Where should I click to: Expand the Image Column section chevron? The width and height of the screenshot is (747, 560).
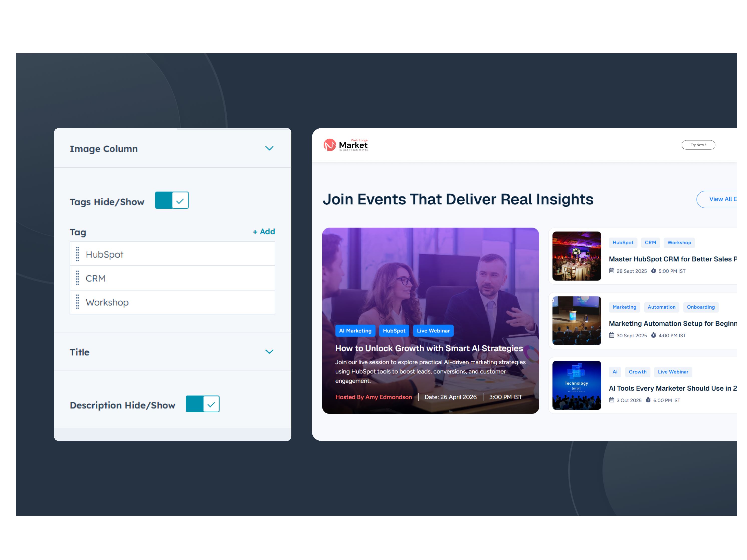[269, 148]
